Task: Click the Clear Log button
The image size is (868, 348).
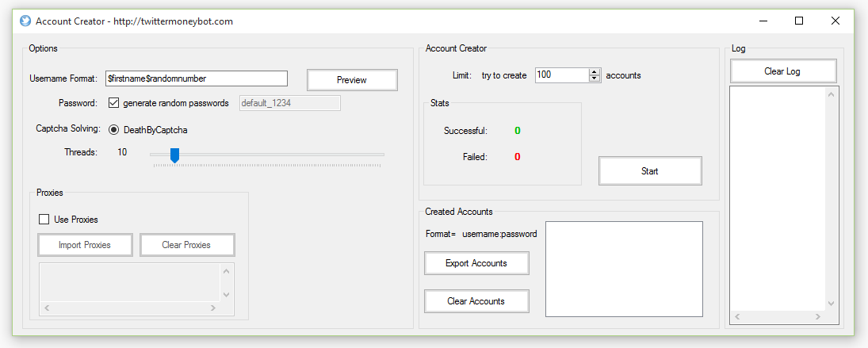Action: tap(782, 71)
